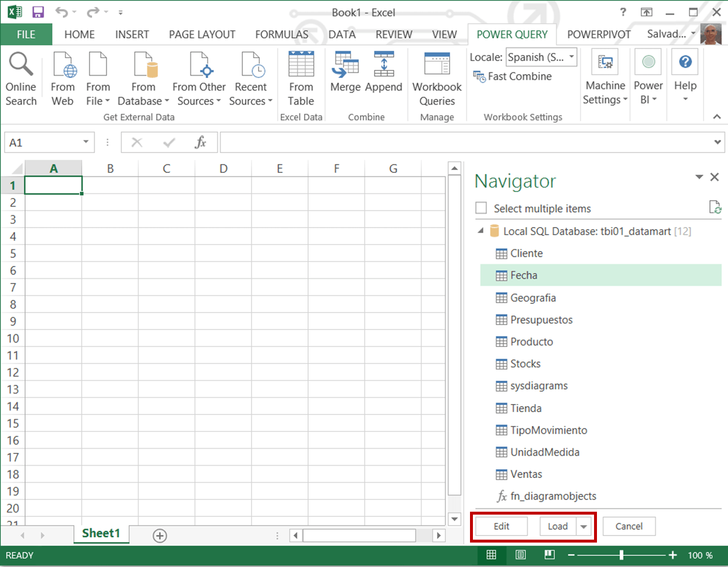This screenshot has height=567, width=728.
Task: Click the zoom slider handle
Action: (621, 555)
